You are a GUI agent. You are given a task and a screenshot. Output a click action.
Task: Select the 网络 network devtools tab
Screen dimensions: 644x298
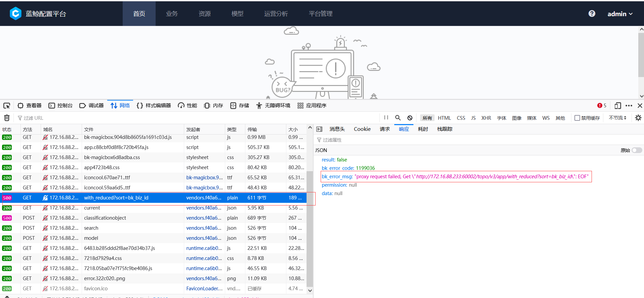(120, 106)
